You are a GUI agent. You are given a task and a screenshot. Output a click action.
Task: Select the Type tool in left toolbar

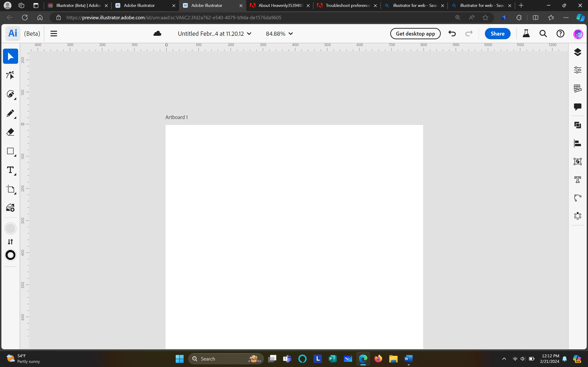(x=10, y=170)
